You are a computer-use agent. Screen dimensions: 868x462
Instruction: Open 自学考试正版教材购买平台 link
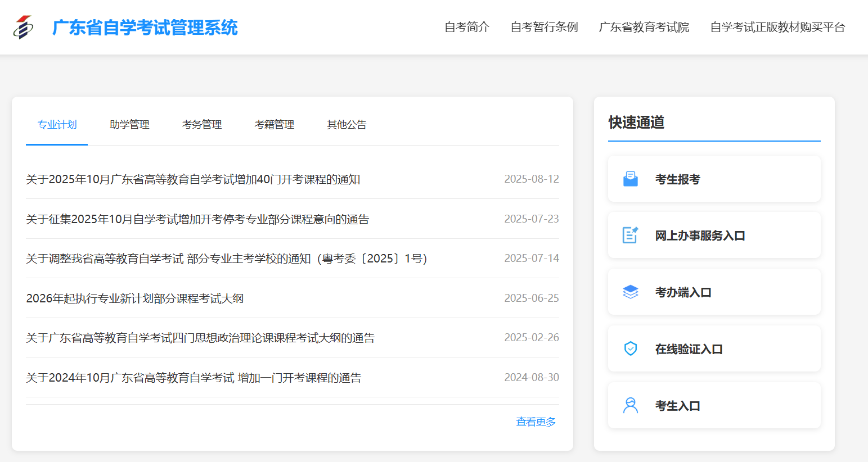pos(777,28)
